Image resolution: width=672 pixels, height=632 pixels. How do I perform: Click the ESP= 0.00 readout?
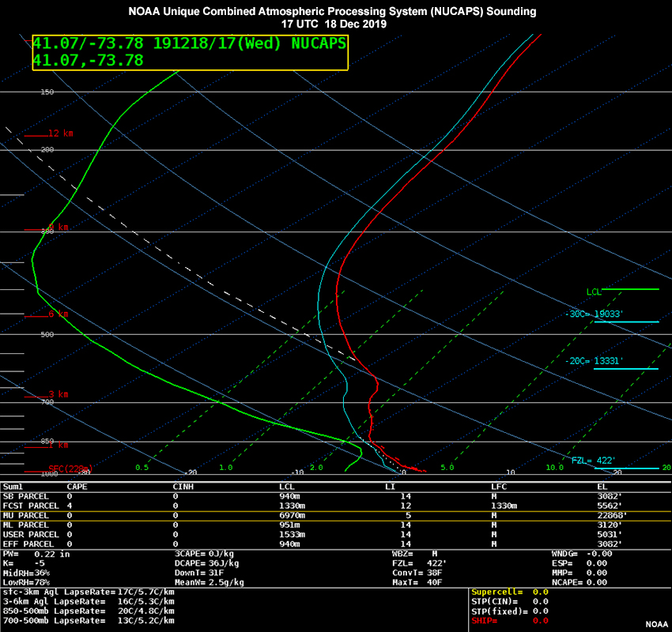point(580,563)
